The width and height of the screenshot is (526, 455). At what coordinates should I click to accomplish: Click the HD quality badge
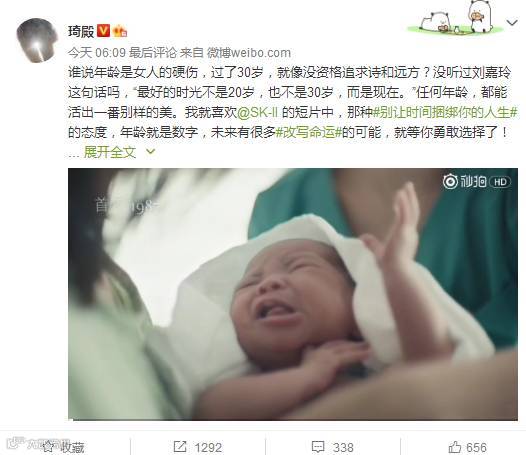tap(500, 182)
